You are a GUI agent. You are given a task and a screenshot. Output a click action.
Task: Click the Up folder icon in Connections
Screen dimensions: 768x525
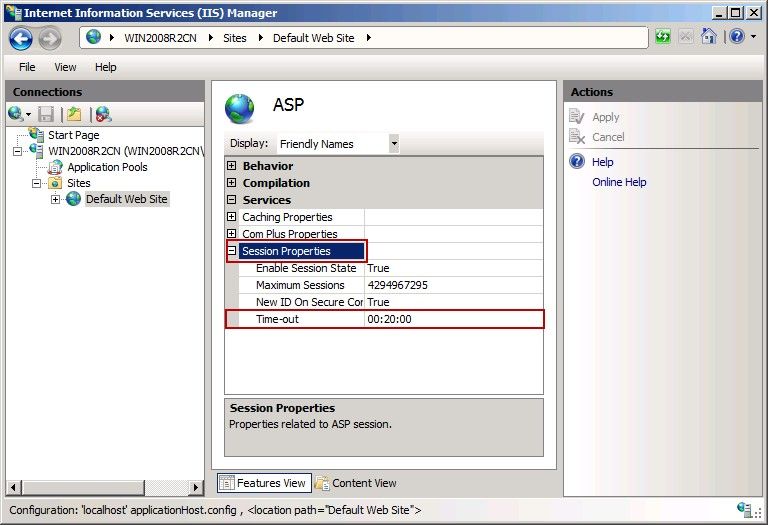[74, 114]
